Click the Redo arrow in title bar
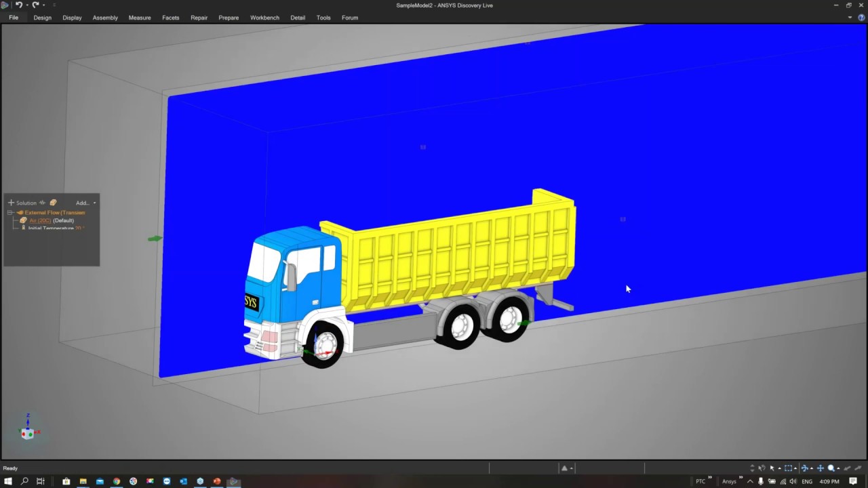Image resolution: width=868 pixels, height=488 pixels. (35, 5)
